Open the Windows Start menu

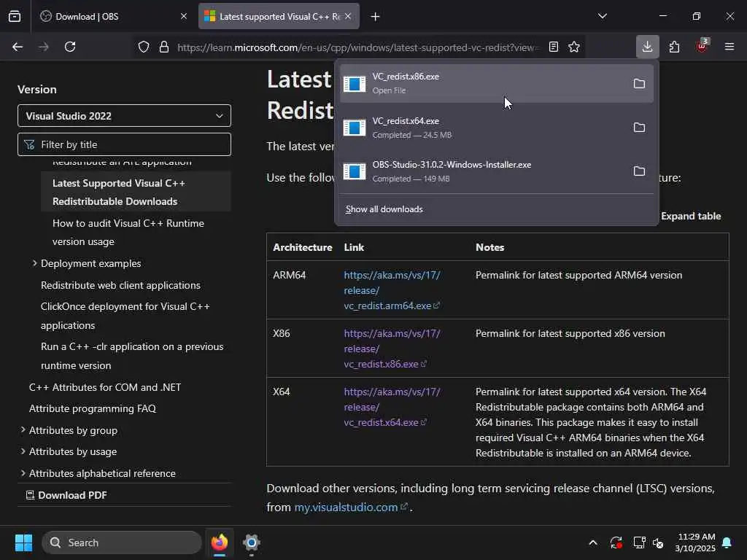(23, 542)
